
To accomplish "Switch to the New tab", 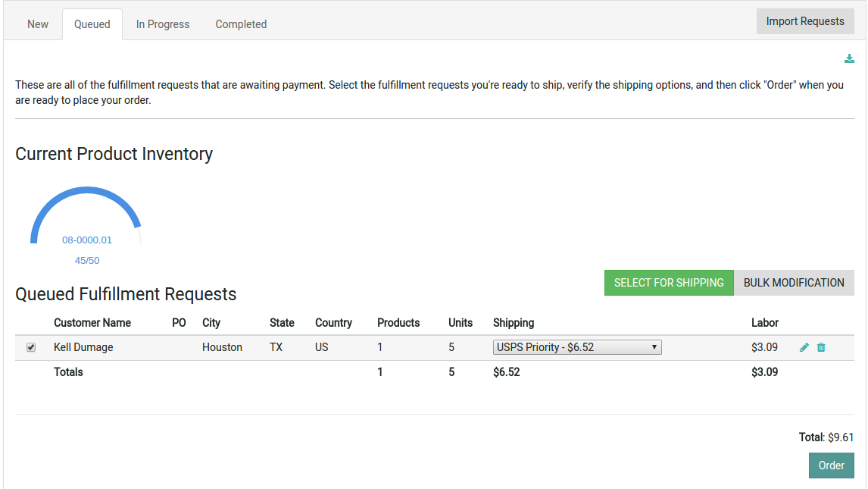I will click(x=37, y=24).
